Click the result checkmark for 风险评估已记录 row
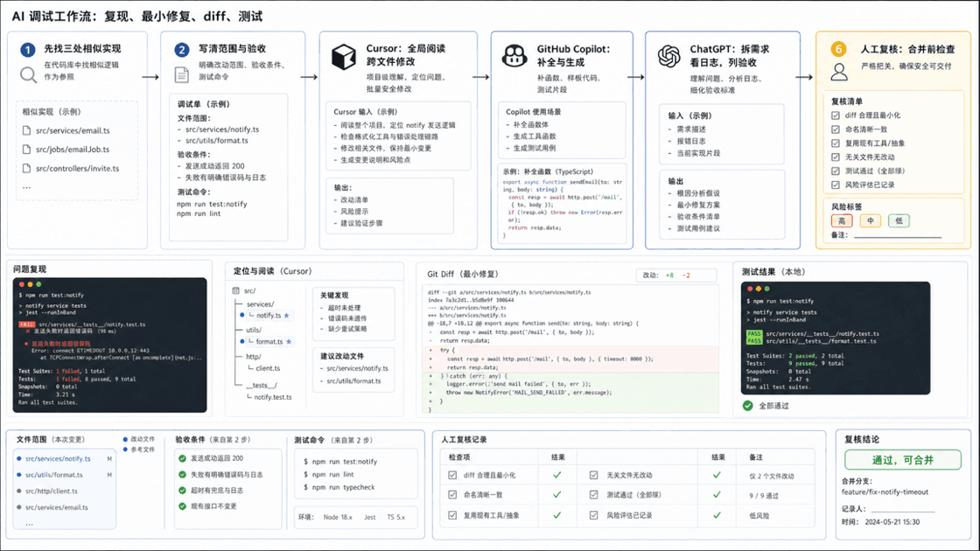Viewport: 980px width, 551px height. click(717, 515)
